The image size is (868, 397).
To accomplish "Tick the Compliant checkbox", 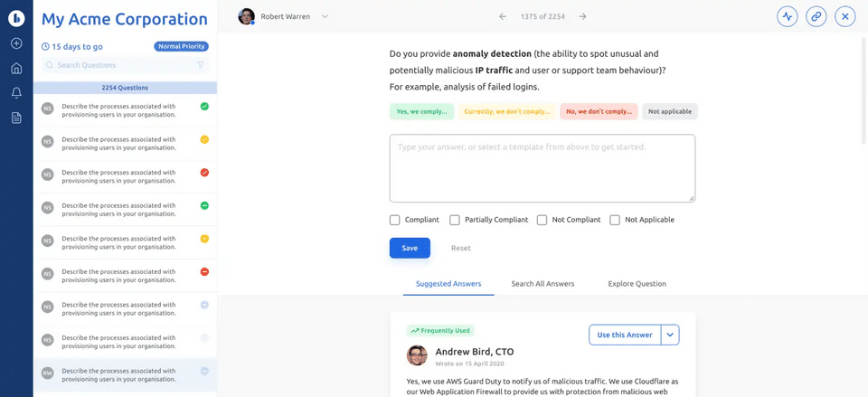I will [395, 220].
